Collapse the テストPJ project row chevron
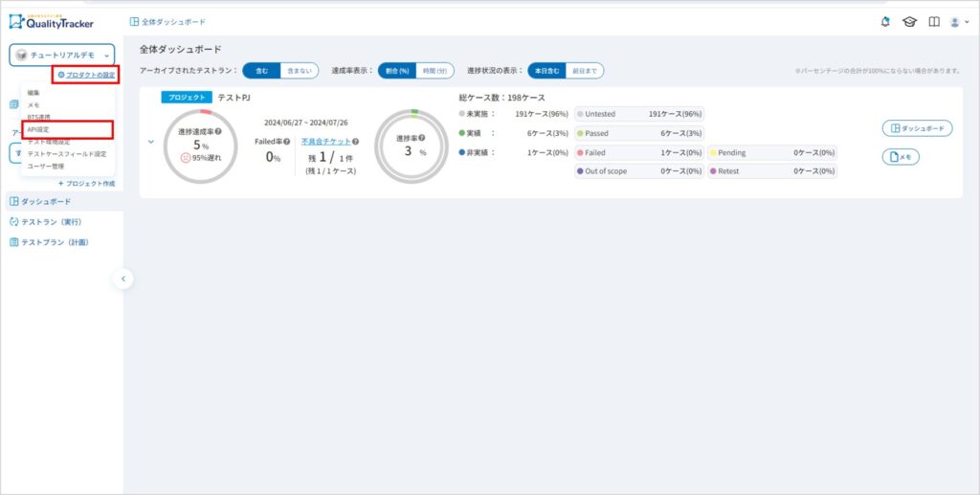The width and height of the screenshot is (980, 495). [151, 142]
